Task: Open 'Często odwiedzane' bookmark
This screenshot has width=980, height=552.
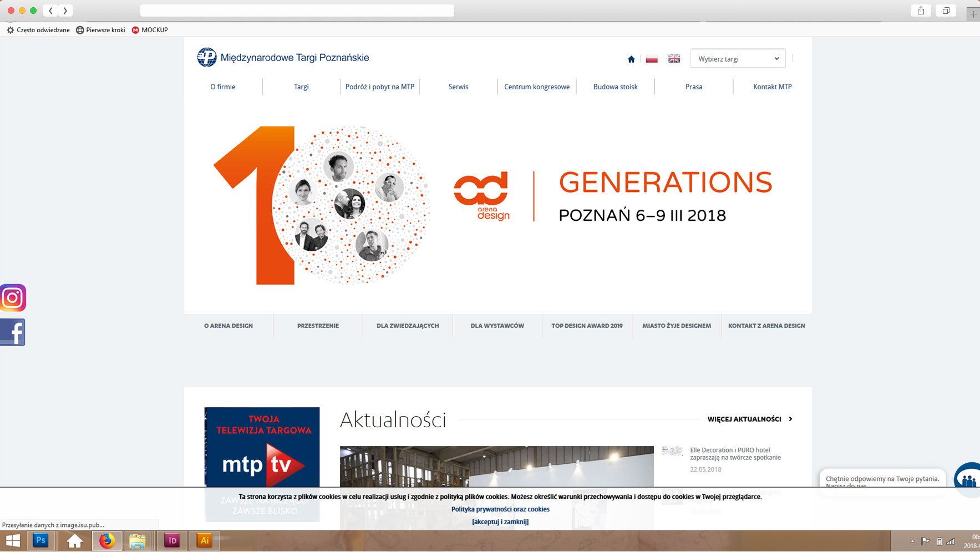Action: [x=38, y=30]
